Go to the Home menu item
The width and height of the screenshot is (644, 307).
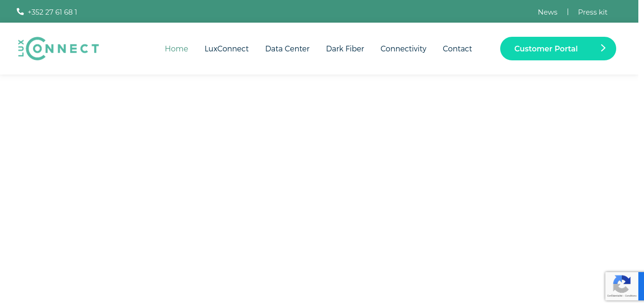click(176, 49)
